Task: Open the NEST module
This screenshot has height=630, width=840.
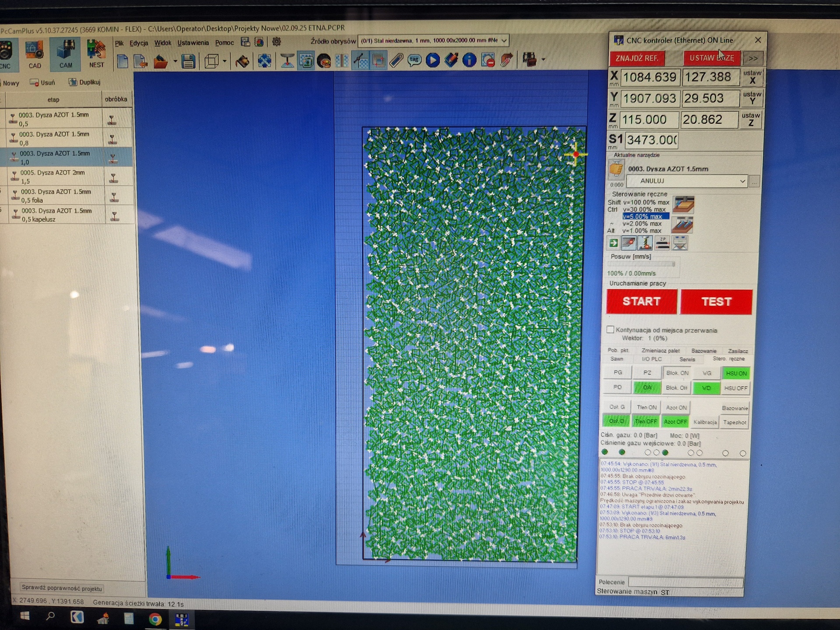Action: pos(96,55)
